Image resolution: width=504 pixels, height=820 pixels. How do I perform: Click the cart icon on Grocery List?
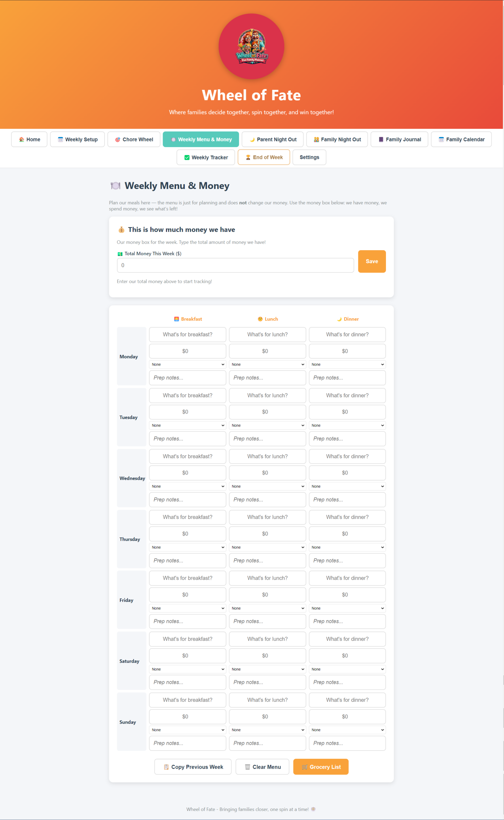pyautogui.click(x=305, y=767)
